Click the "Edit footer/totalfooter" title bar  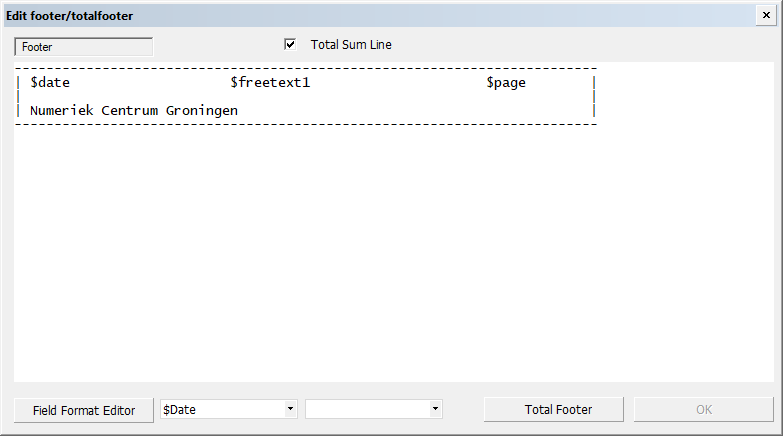click(x=300, y=16)
